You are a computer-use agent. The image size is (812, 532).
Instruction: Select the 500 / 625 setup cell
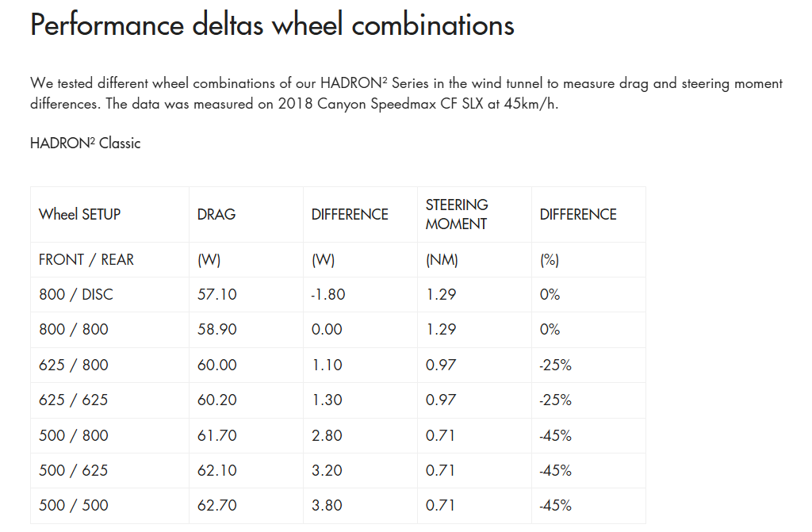click(74, 470)
